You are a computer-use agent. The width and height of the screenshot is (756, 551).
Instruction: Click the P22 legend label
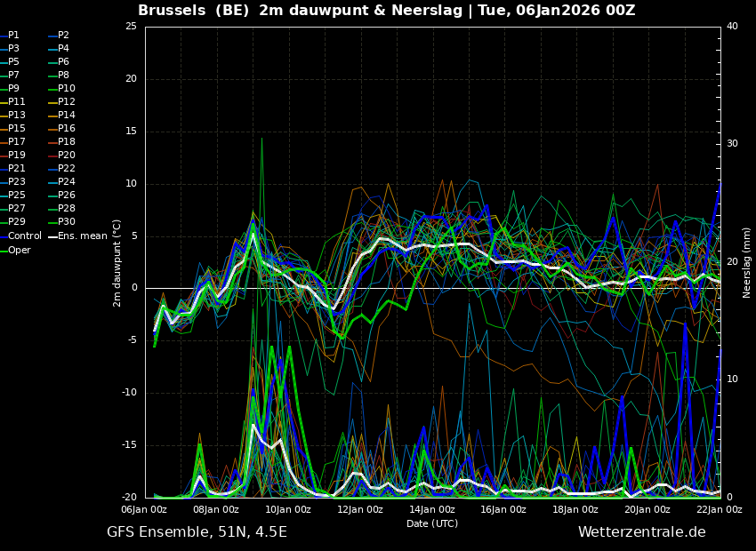pyautogui.click(x=67, y=168)
